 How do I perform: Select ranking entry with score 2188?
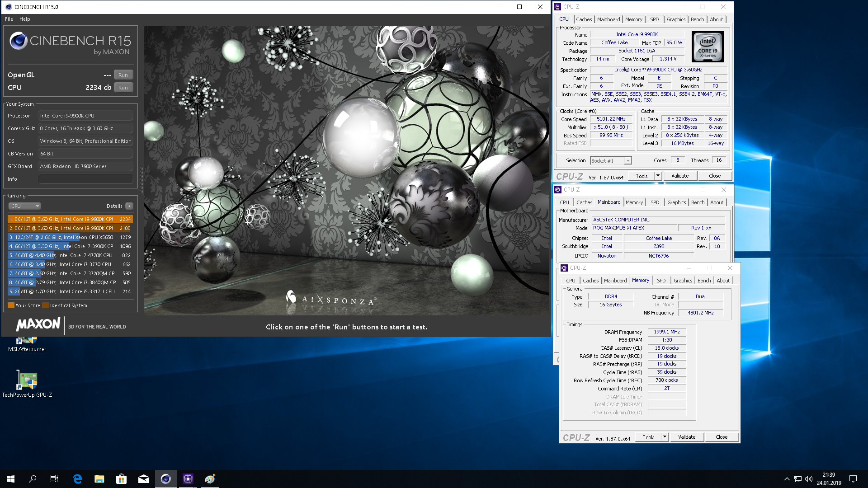(x=70, y=228)
